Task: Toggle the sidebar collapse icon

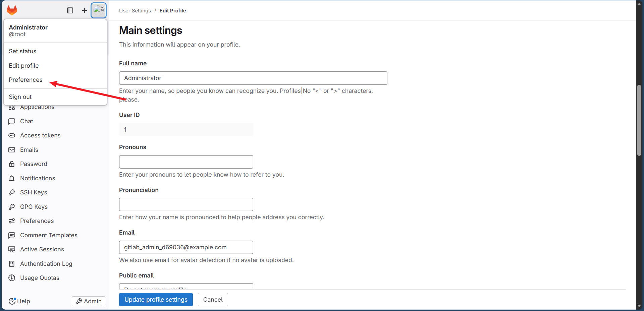Action: [70, 10]
